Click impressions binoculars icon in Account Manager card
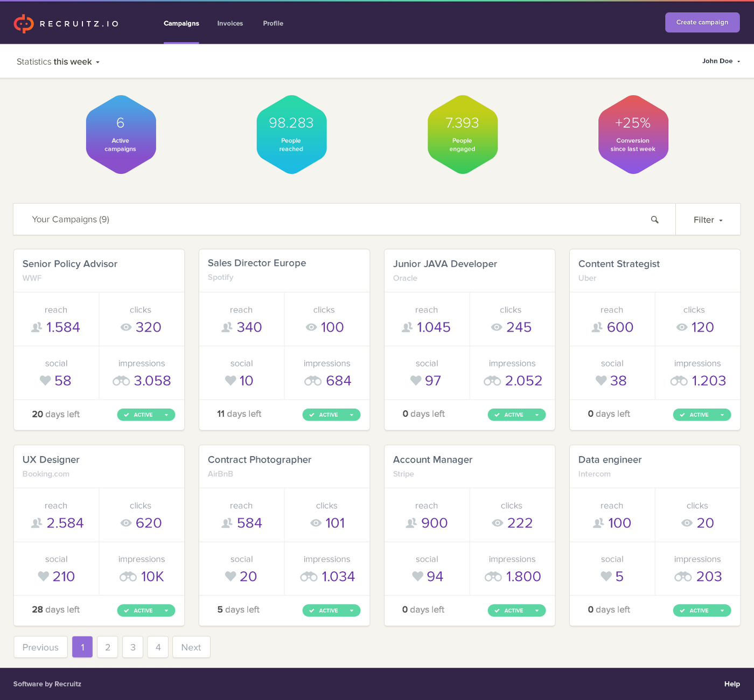The height and width of the screenshot is (700, 754). 493,577
